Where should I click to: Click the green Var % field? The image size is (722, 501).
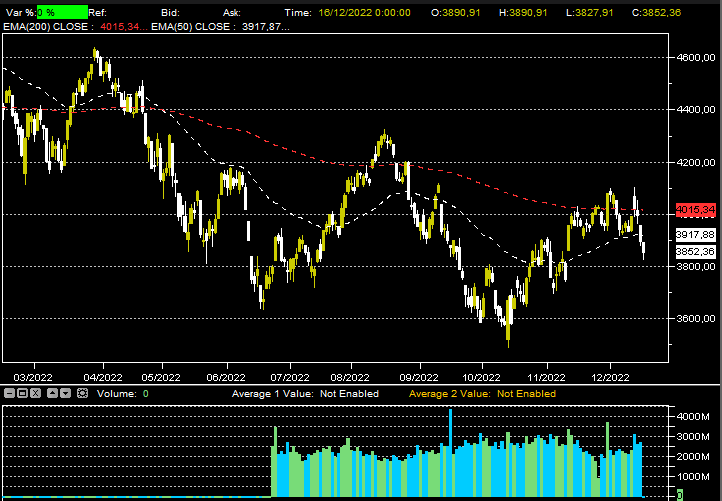point(62,12)
